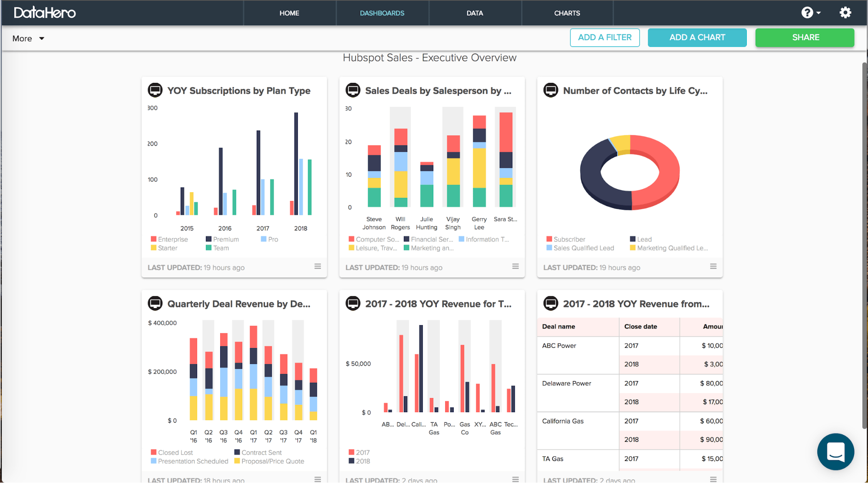Click the Enterprise red legend swatch
Viewport: 868px width, 483px height.
153,239
